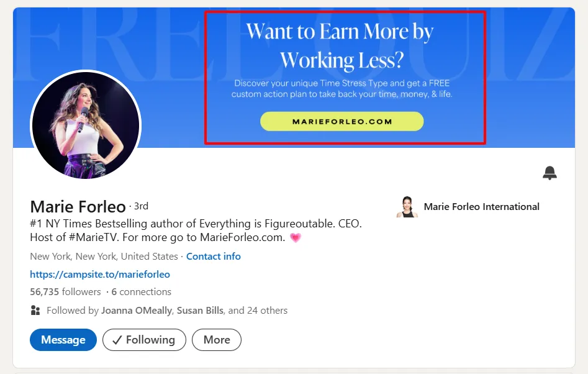Screen dimensions: 588x374
Task: Open the More actions dropdown
Action: tap(216, 340)
